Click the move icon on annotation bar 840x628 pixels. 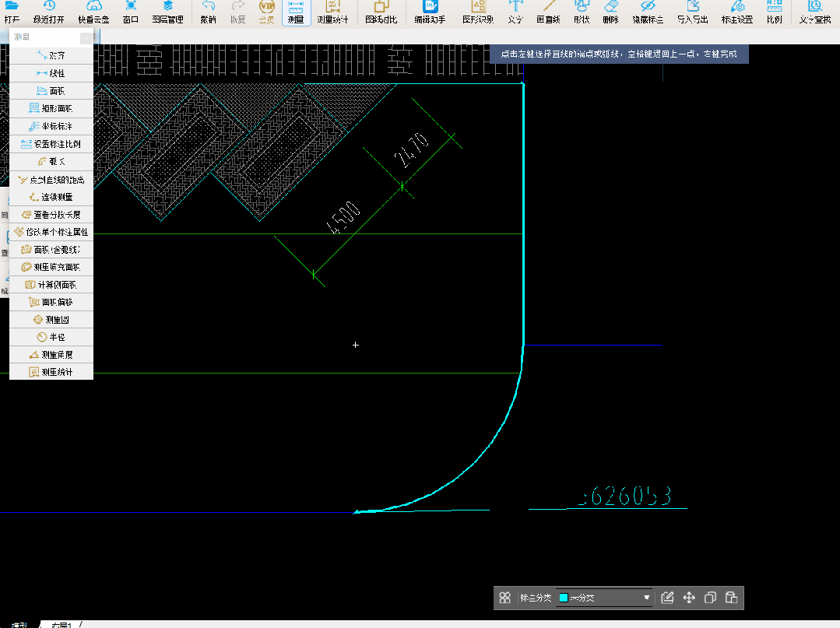click(689, 598)
